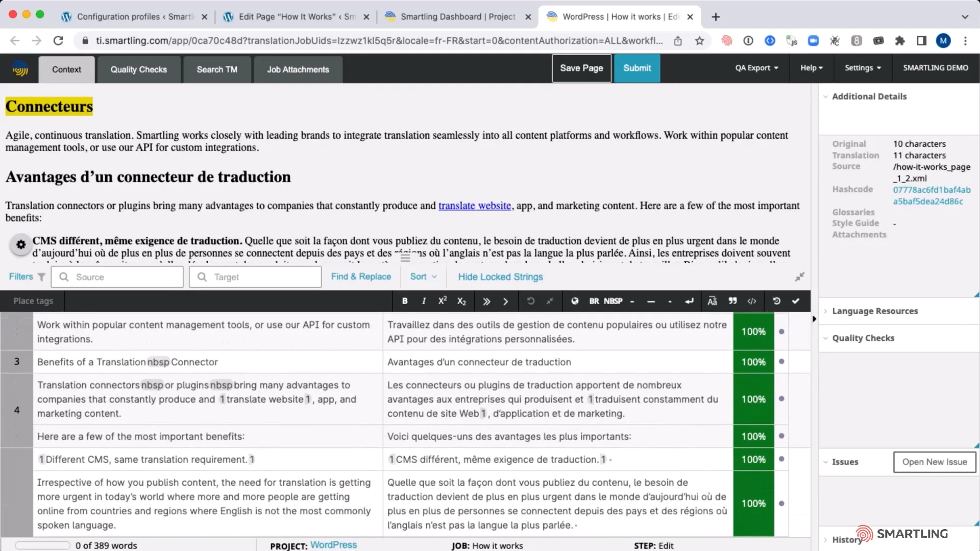The image size is (980, 551).
Task: Toggle Hide Locked Strings
Action: [x=500, y=277]
